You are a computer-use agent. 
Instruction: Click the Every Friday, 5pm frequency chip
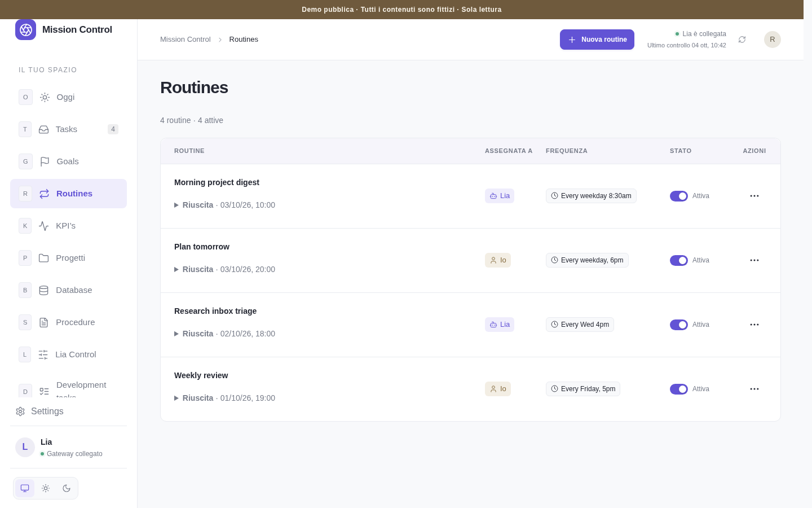tap(583, 389)
